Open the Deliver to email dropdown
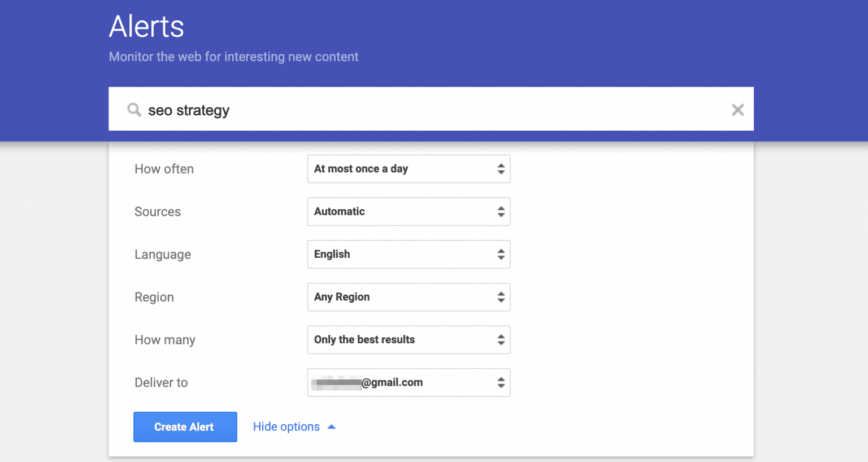This screenshot has width=868, height=462. [x=396, y=382]
